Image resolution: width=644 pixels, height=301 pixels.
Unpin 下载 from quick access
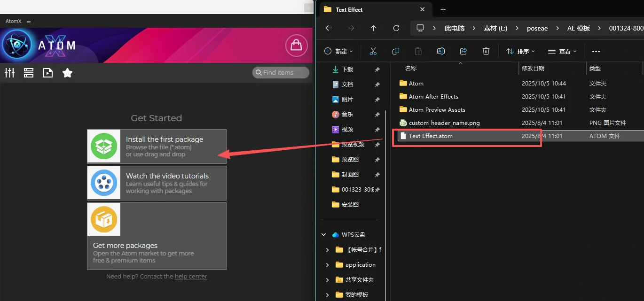pyautogui.click(x=377, y=69)
